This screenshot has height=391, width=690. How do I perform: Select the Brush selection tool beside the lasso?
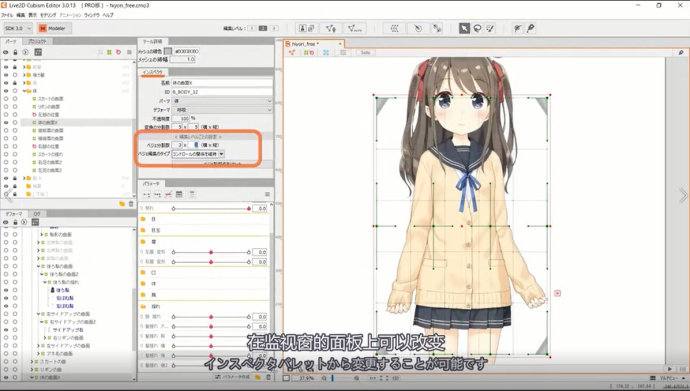(x=490, y=28)
